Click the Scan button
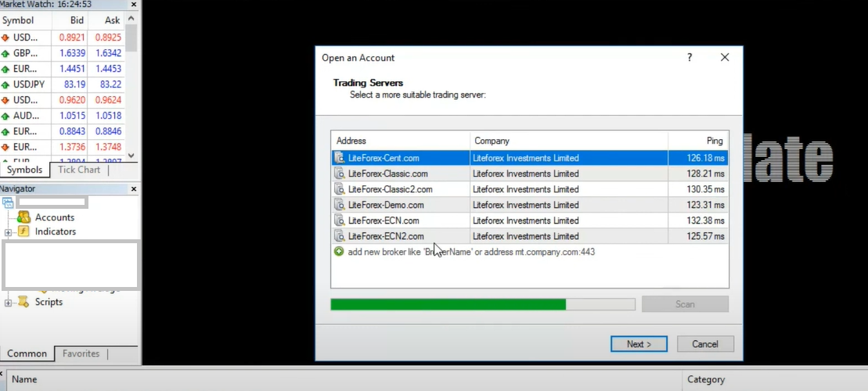This screenshot has height=391, width=868. [x=685, y=304]
